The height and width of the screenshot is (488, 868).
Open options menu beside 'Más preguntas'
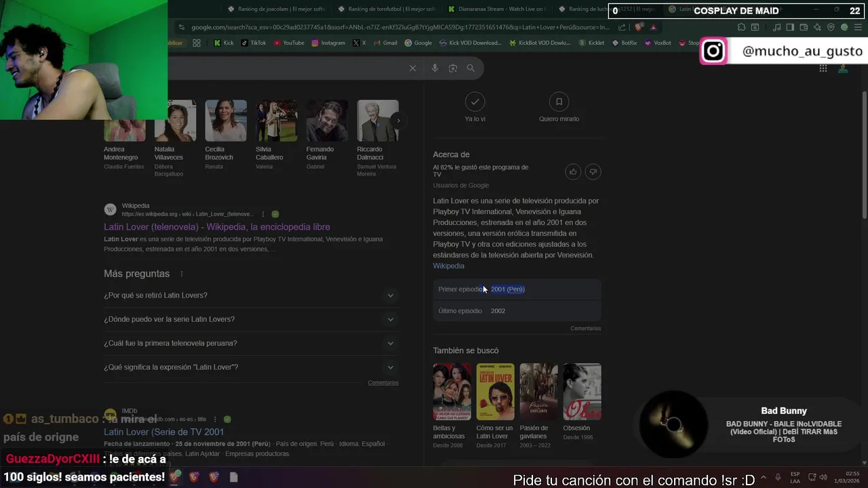click(x=181, y=274)
